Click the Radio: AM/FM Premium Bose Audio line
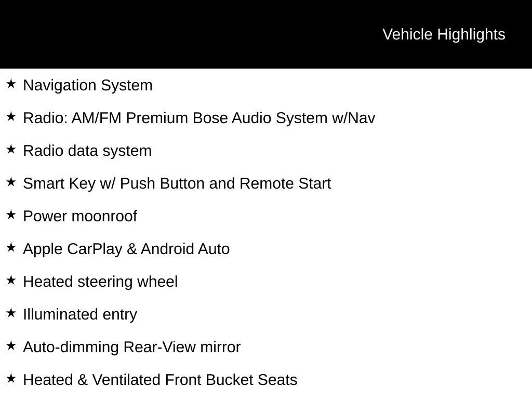This screenshot has width=532, height=399. (x=199, y=118)
